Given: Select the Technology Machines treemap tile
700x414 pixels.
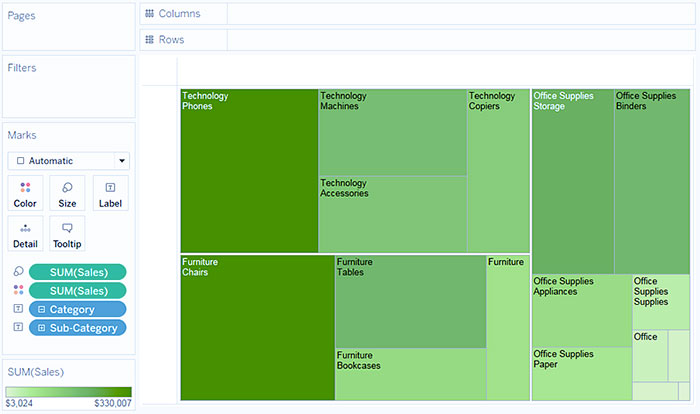Looking at the screenshot, I should click(393, 133).
